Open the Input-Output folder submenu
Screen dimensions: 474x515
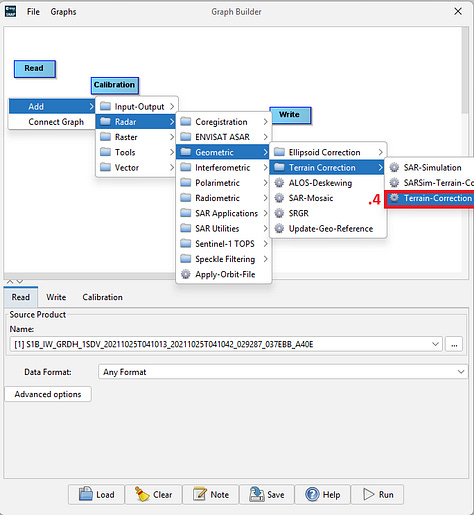point(137,107)
